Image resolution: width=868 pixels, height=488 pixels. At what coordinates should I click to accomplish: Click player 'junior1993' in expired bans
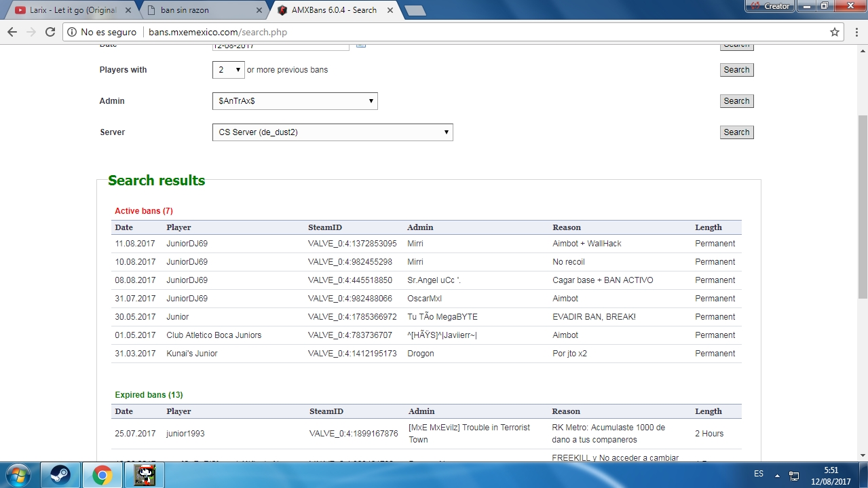point(185,434)
